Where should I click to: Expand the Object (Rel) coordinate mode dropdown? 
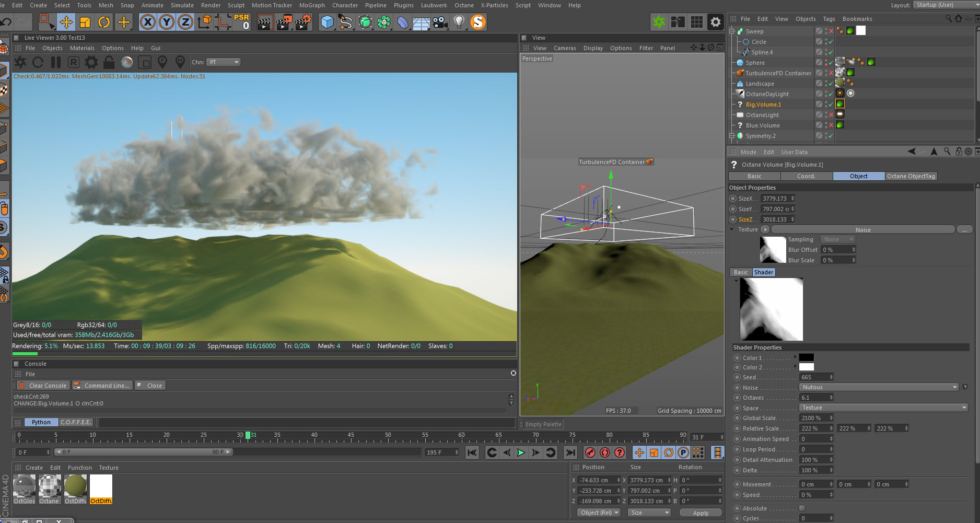pyautogui.click(x=599, y=513)
